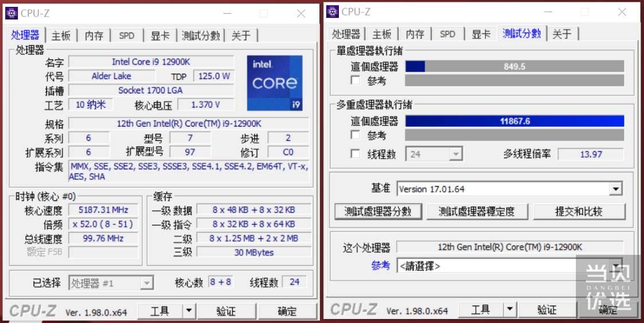The width and height of the screenshot is (644, 323).
Task: Click 确定 button in the left window
Action: point(287,311)
